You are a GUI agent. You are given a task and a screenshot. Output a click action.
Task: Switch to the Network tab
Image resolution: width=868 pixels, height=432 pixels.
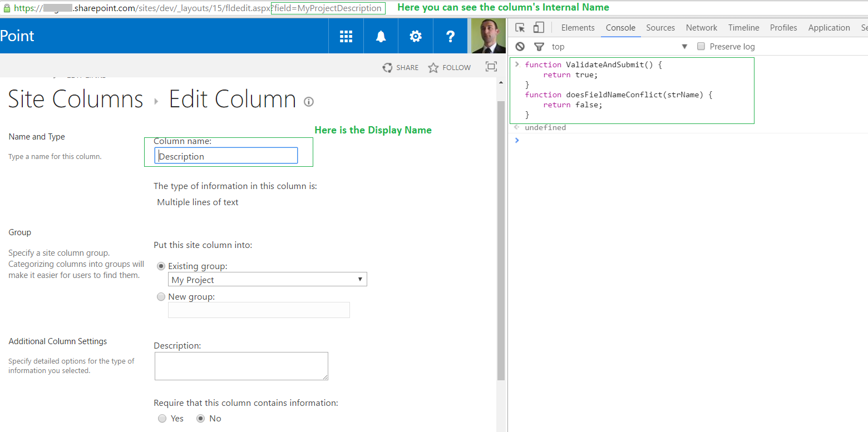point(702,28)
